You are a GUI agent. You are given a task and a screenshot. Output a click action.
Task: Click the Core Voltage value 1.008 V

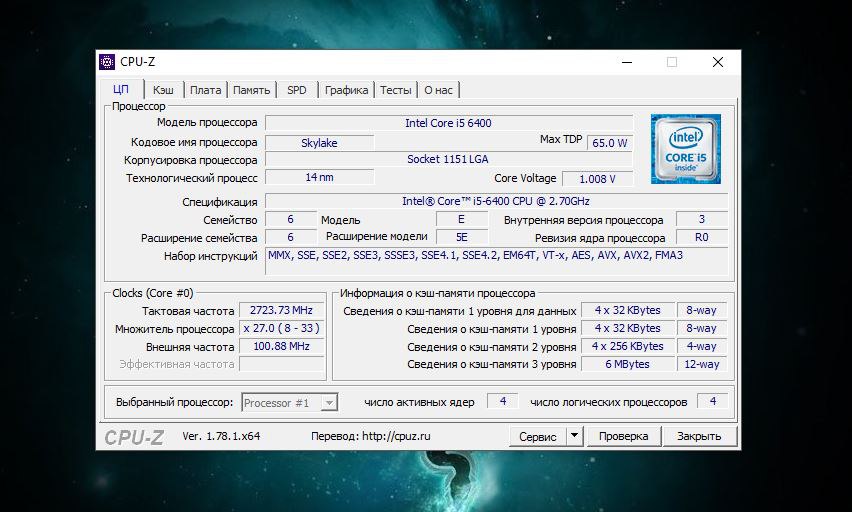pos(597,179)
